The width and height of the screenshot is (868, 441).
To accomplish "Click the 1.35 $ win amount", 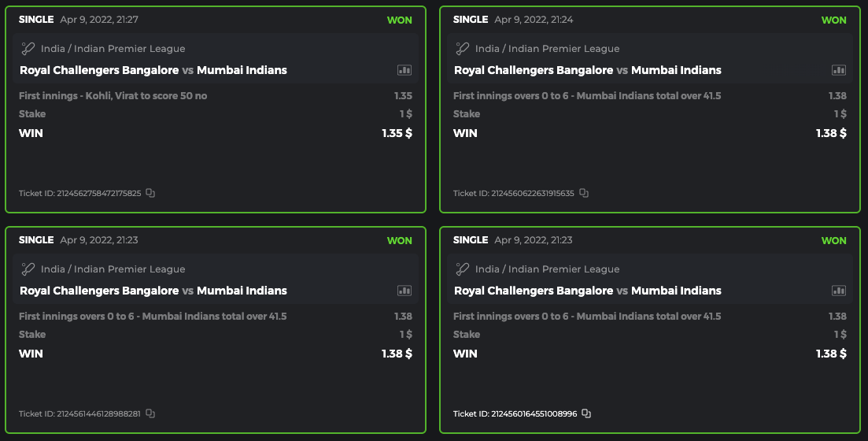I will pyautogui.click(x=397, y=133).
